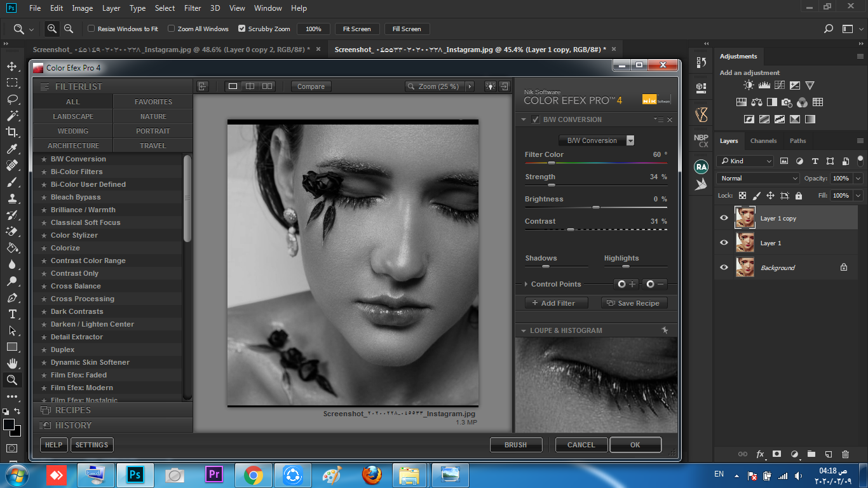Select the Horizontal Type tool

pyautogui.click(x=12, y=314)
